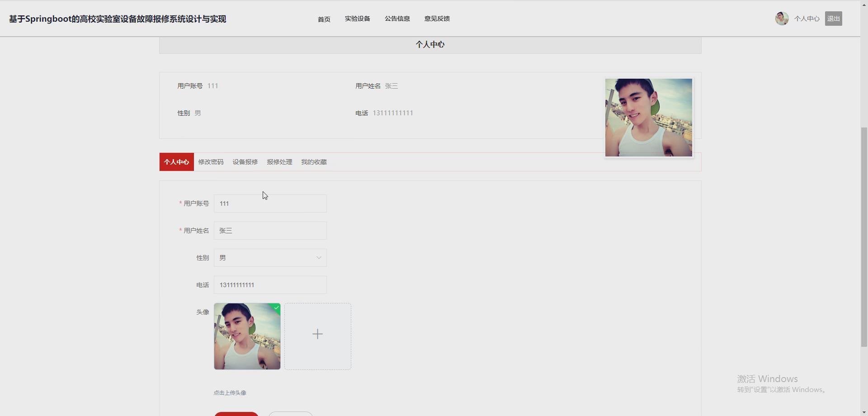This screenshot has width=868, height=416.
Task: Click the plus icon to add new avatar
Action: pos(318,334)
